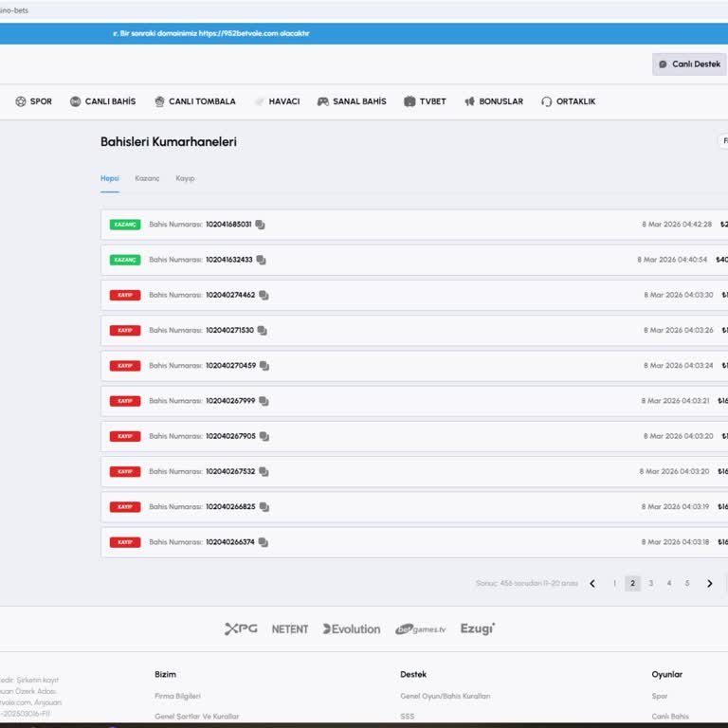Click the Ezugi provider logo
Screen dimensions: 728x728
[x=478, y=628]
